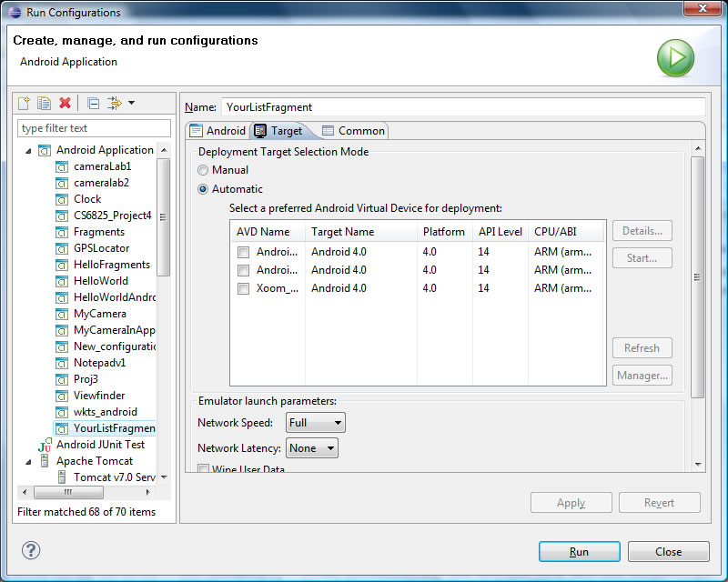This screenshot has height=582, width=728.
Task: Click the red Delete configuration icon
Action: [65, 103]
